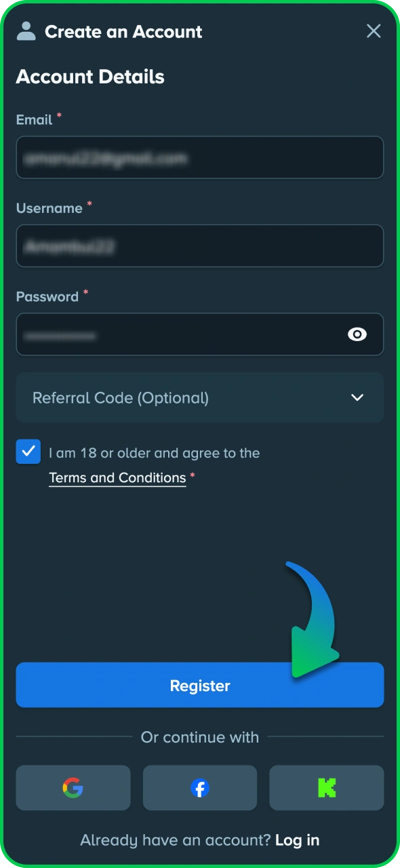The image size is (400, 868).
Task: Continue with the green Kick icon button
Action: click(x=327, y=788)
